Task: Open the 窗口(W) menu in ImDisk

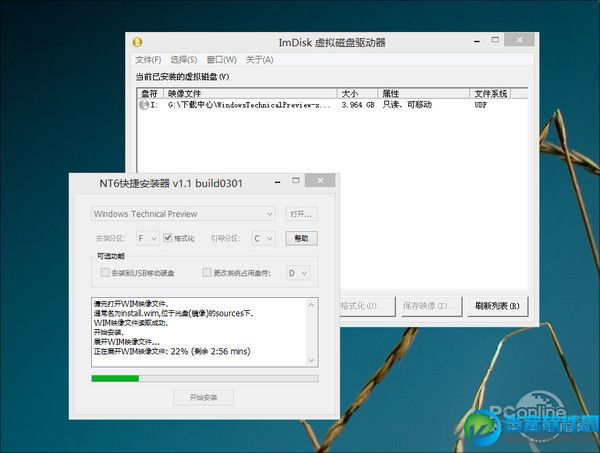Action: coord(221,60)
